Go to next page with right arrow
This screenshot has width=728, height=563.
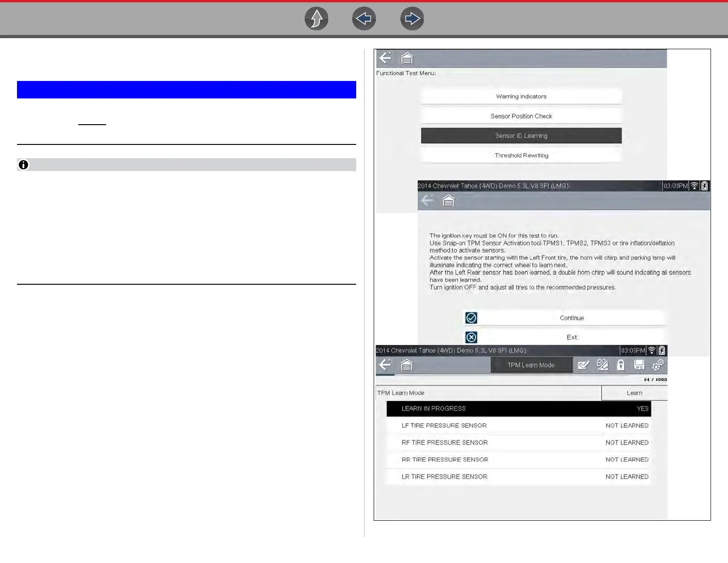[412, 19]
